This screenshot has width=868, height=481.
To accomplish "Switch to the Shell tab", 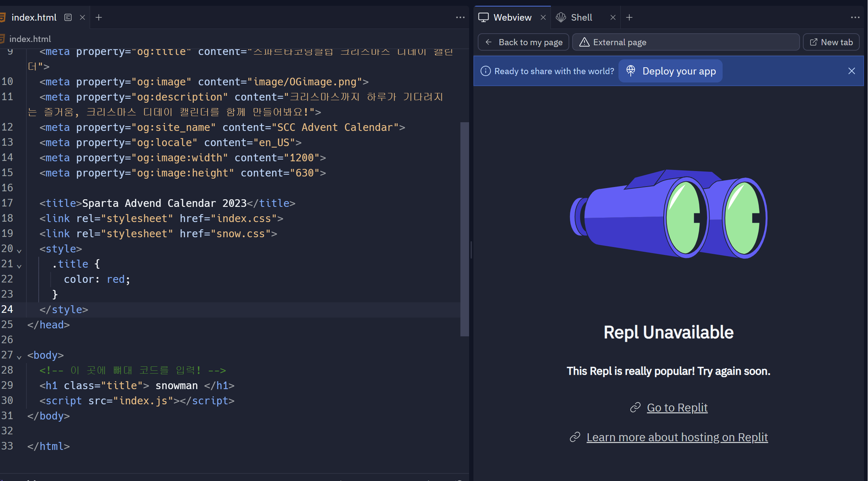I will (581, 17).
